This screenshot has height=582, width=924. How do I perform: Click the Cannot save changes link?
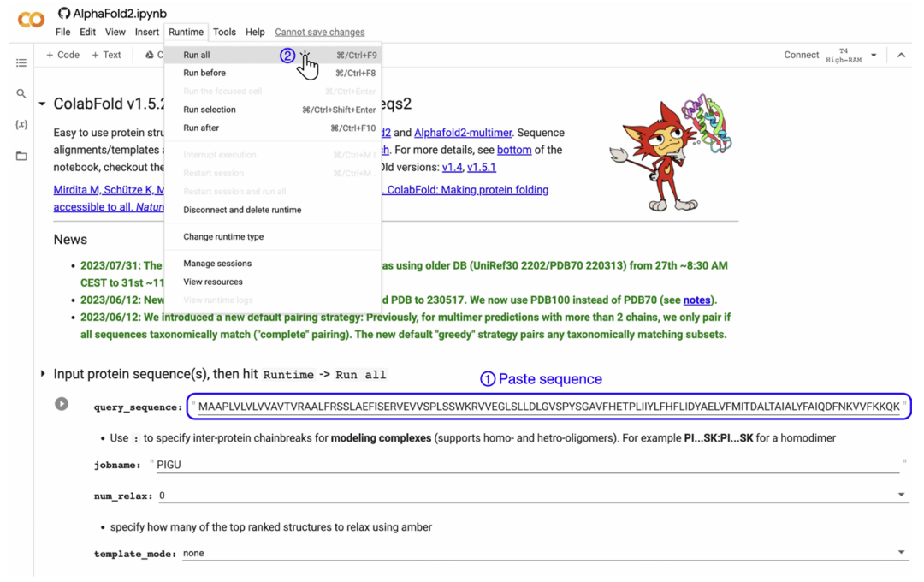[319, 32]
